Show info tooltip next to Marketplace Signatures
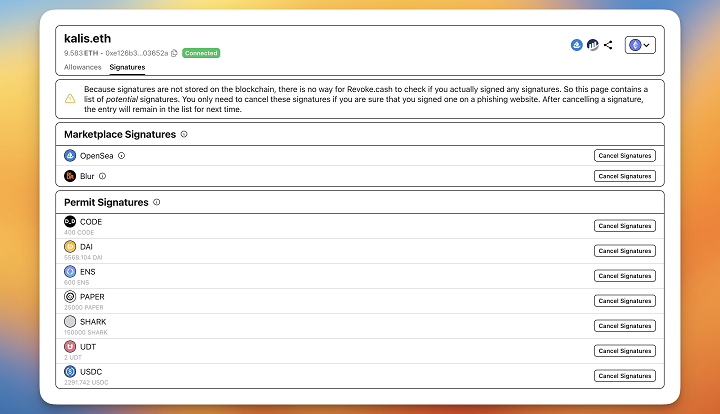 point(184,134)
